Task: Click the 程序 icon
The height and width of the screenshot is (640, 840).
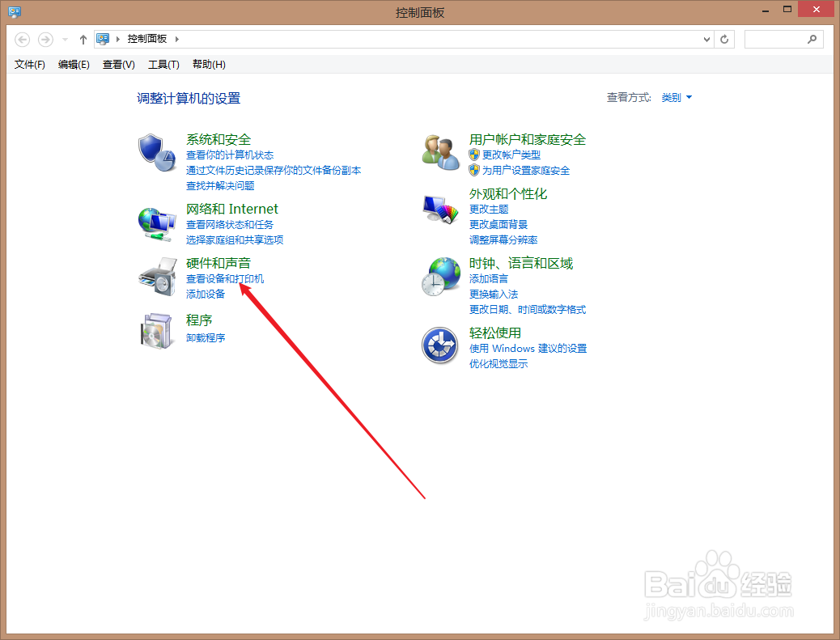Action: click(x=157, y=330)
